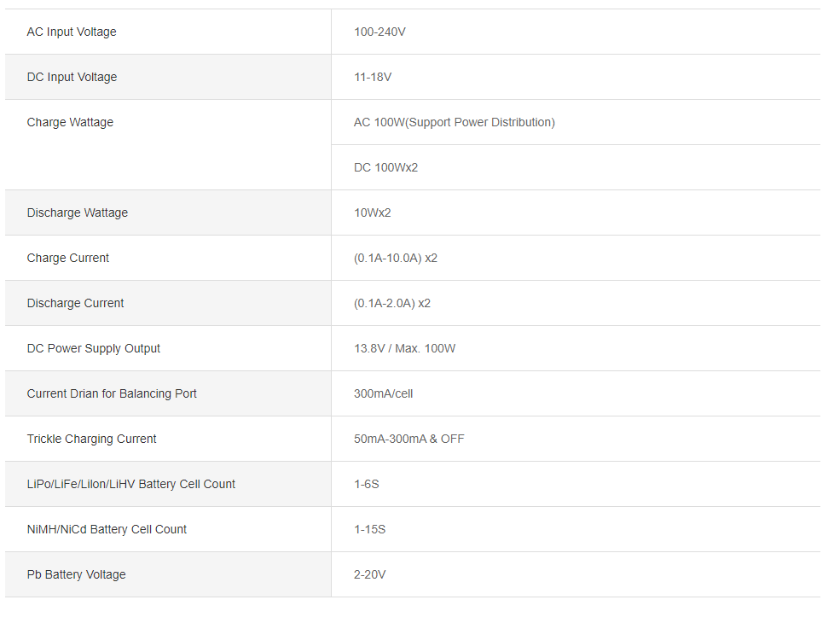Click the (0.1A-2.0A) x2 value
Viewport: 840px width, 623px height.
pos(391,303)
